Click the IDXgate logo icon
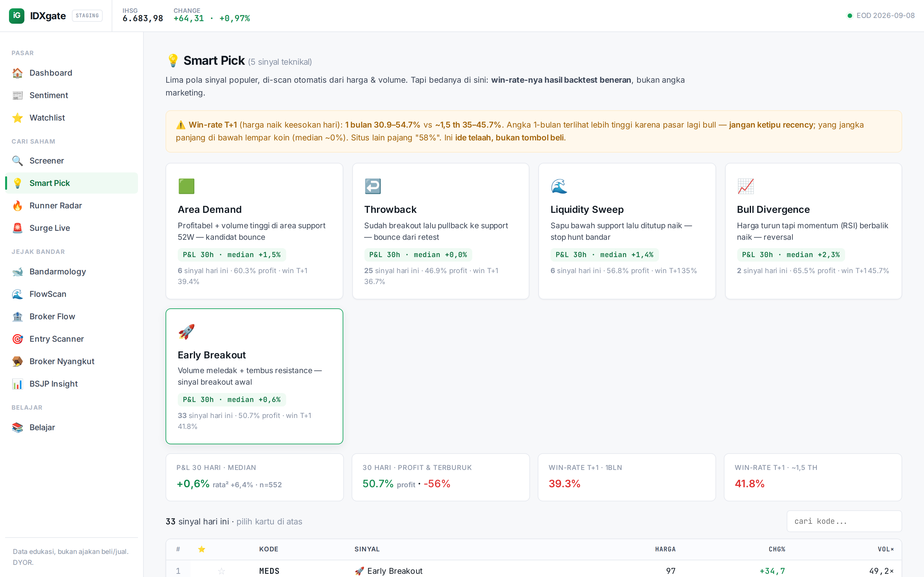The height and width of the screenshot is (577, 924). click(16, 16)
